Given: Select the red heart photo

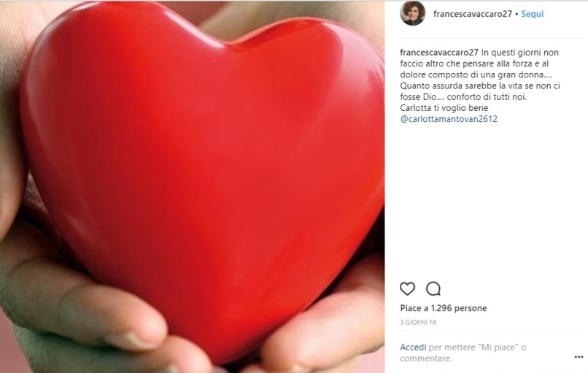Looking at the screenshot, I should pyautogui.click(x=192, y=187).
